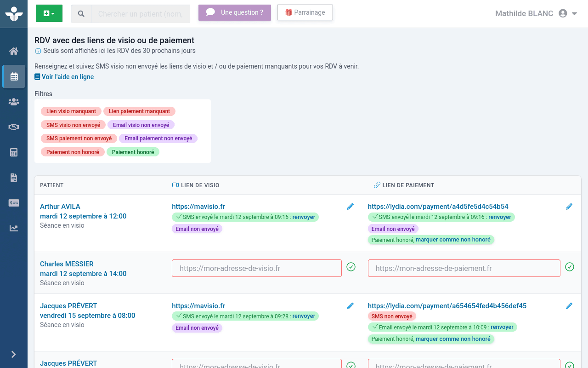Open the documents sidebar icon
This screenshot has height=368, width=588.
coord(14,178)
